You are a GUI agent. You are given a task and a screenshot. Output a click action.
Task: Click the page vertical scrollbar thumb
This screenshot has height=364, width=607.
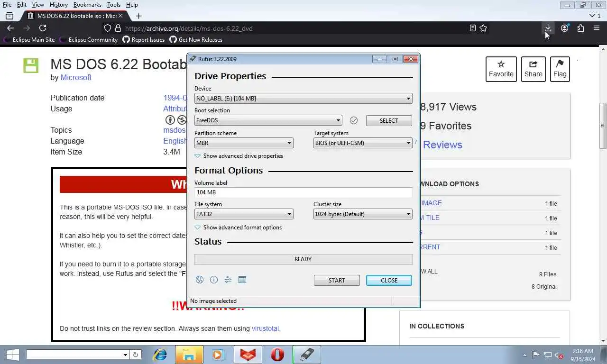click(603, 126)
